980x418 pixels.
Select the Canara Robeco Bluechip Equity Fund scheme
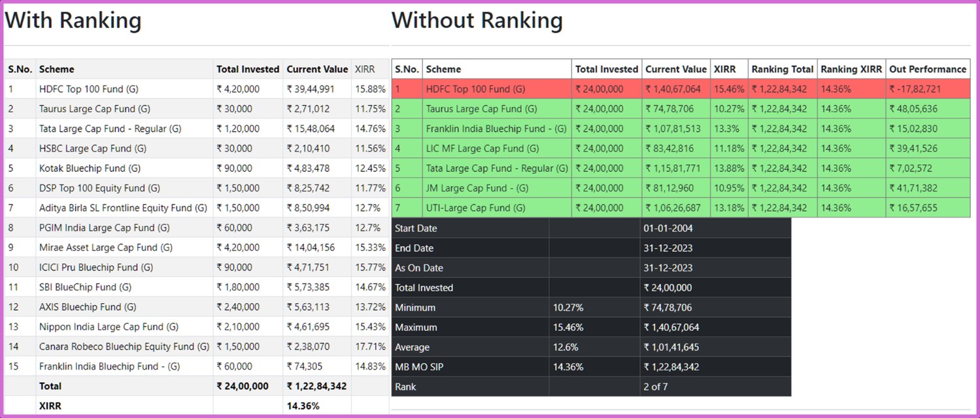[x=124, y=347]
